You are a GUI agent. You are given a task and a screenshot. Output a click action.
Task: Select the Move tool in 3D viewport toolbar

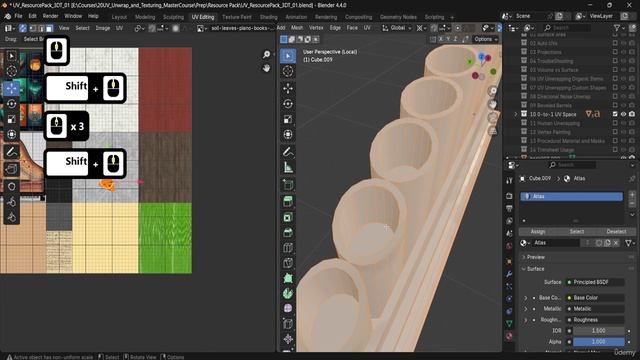pos(288,88)
